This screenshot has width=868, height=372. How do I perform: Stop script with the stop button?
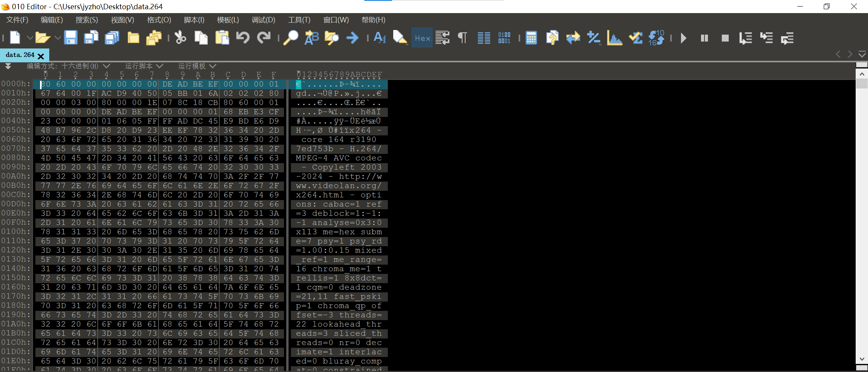[x=725, y=38]
